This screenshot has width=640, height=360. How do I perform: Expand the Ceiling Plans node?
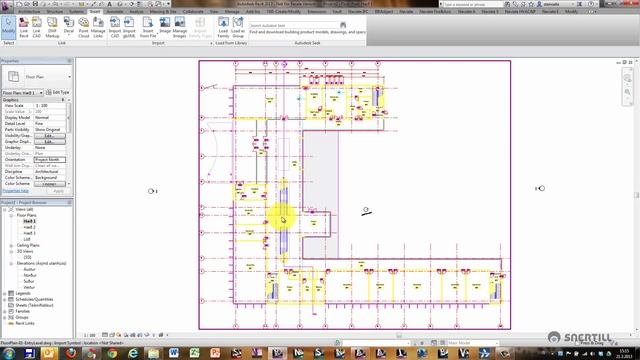point(11,245)
